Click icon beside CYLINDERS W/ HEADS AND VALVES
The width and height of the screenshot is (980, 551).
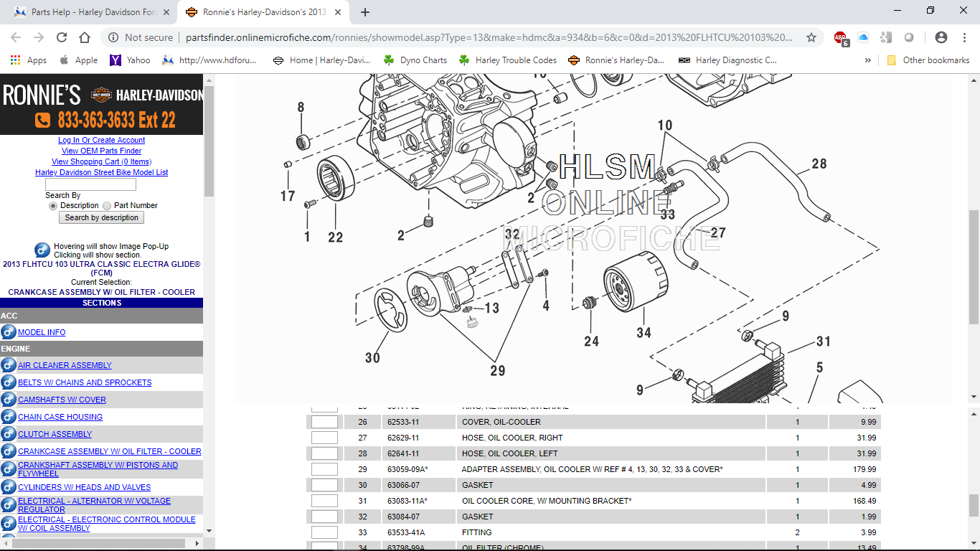tap(9, 487)
